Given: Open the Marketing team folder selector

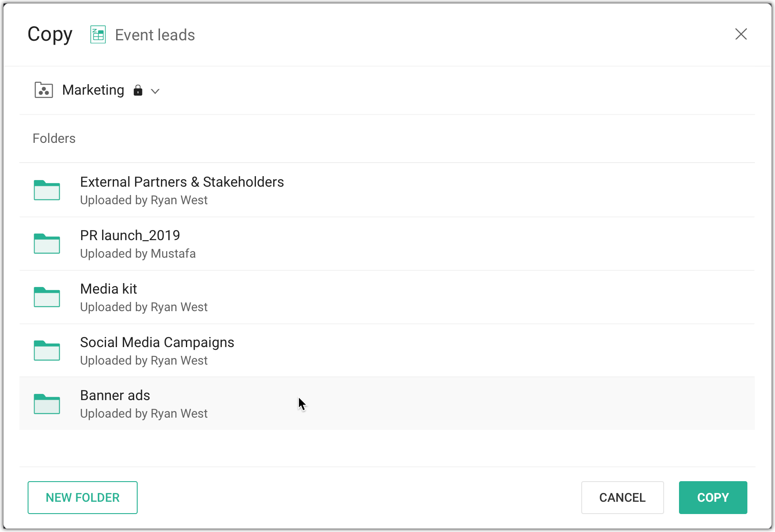Looking at the screenshot, I should 93,90.
